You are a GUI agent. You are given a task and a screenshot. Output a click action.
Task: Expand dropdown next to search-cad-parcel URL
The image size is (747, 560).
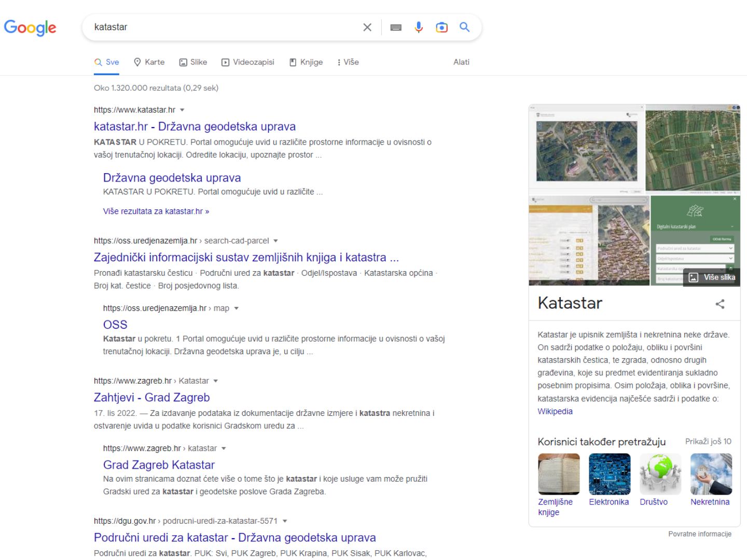275,241
